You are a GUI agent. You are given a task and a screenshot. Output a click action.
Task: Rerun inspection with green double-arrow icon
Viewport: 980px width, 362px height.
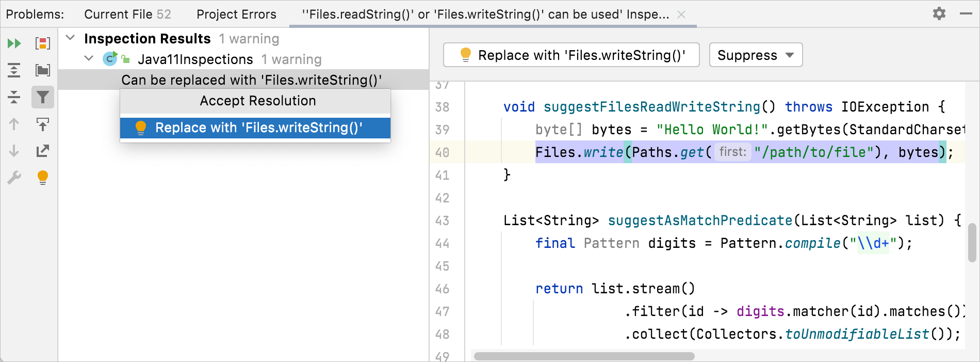(14, 43)
